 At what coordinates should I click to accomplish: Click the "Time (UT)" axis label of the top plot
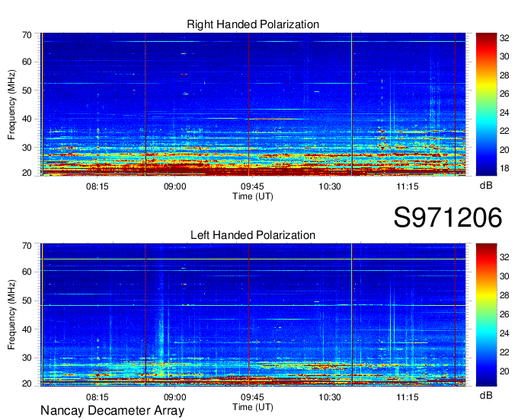(253, 196)
